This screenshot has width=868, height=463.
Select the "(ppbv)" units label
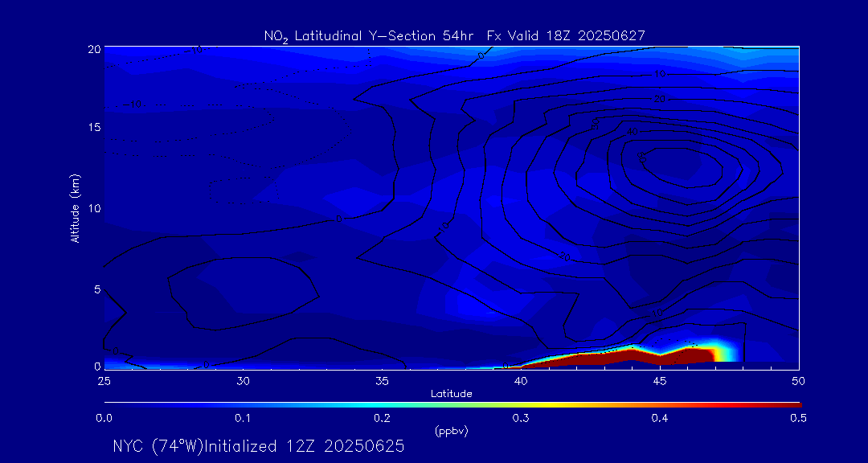pyautogui.click(x=451, y=432)
